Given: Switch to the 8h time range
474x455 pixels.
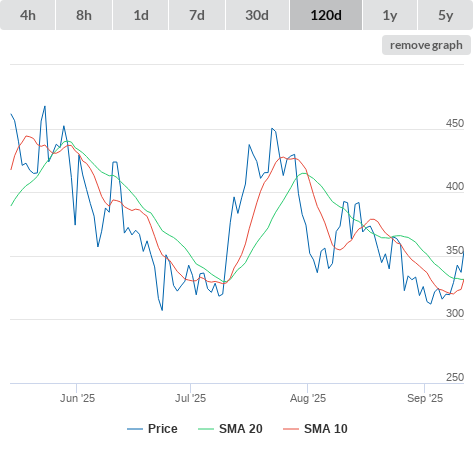Looking at the screenshot, I should [84, 15].
